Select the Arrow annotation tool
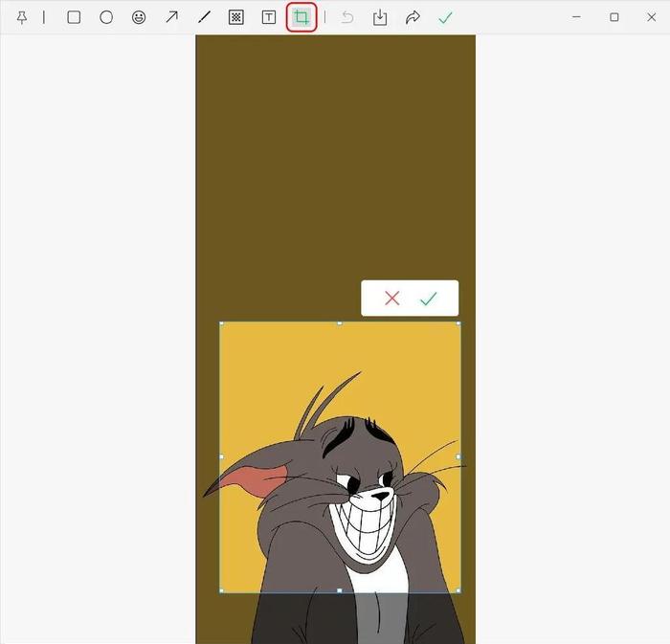This screenshot has width=670, height=644. (x=171, y=17)
